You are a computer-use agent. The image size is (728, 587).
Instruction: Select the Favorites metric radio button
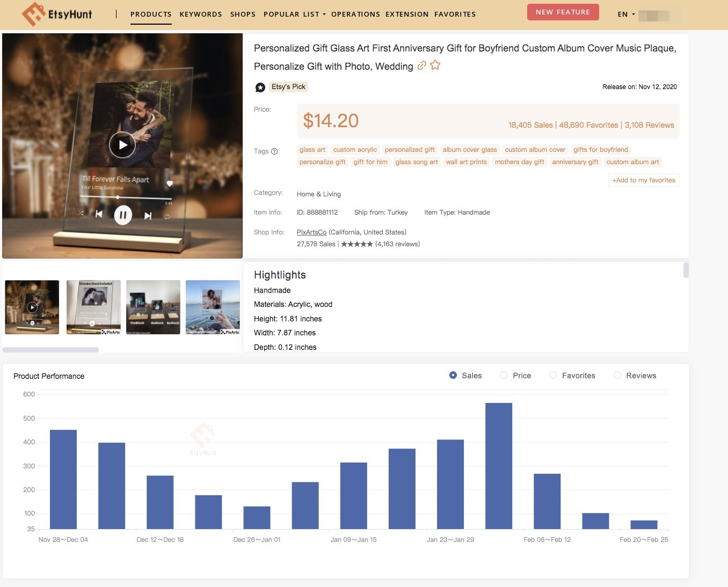coord(553,375)
